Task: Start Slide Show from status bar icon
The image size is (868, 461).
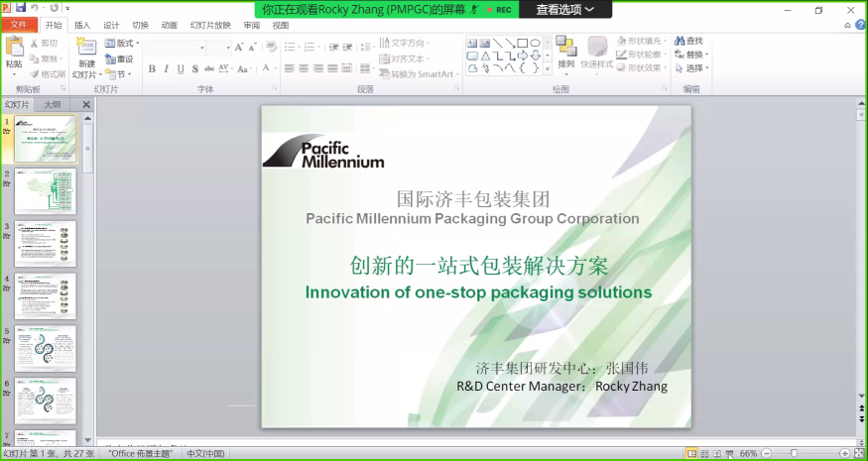Action: click(729, 454)
